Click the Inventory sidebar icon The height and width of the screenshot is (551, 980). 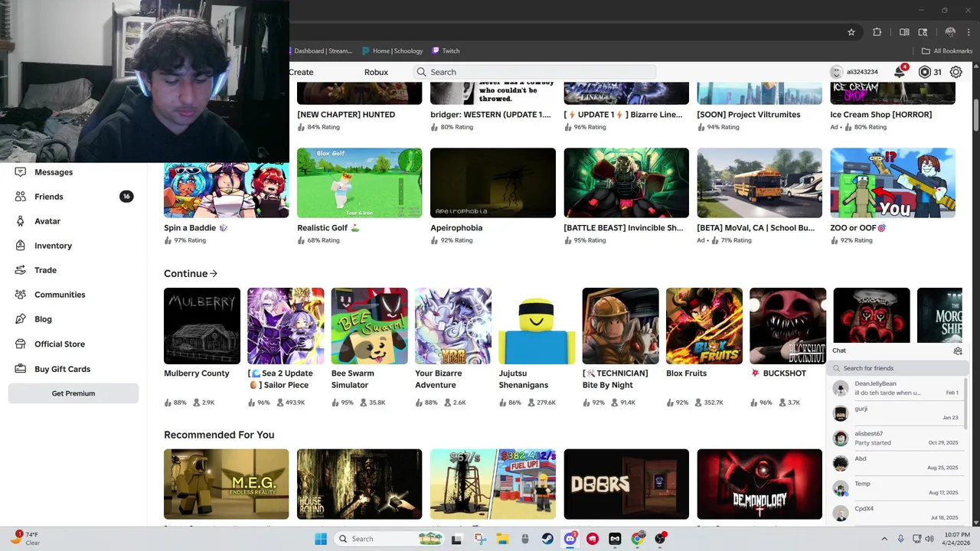pyautogui.click(x=21, y=246)
